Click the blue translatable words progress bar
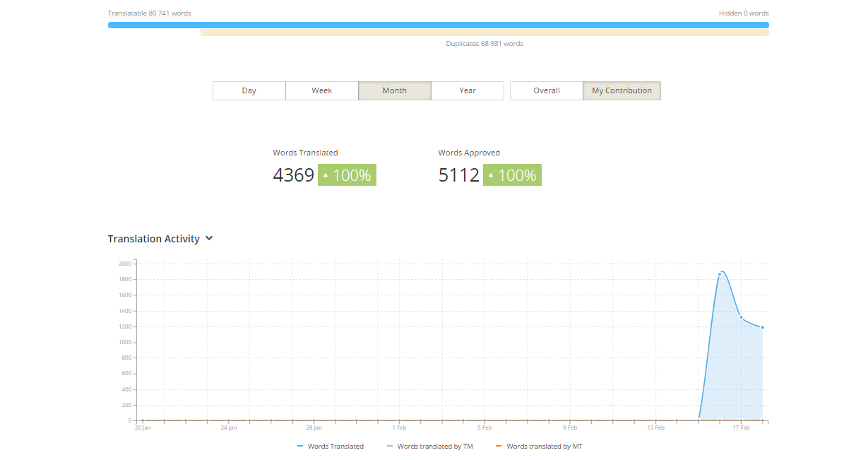Screen dimensions: 868x460 (x=439, y=25)
